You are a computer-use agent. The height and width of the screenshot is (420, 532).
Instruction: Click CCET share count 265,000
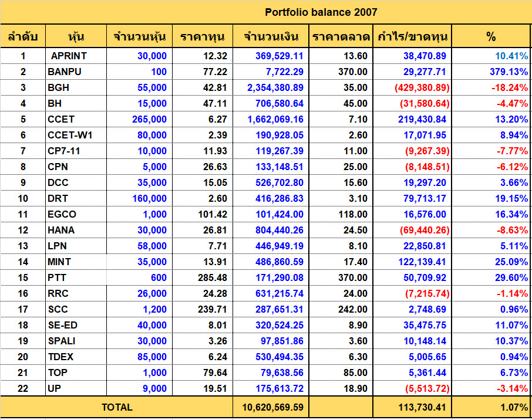pyautogui.click(x=139, y=119)
